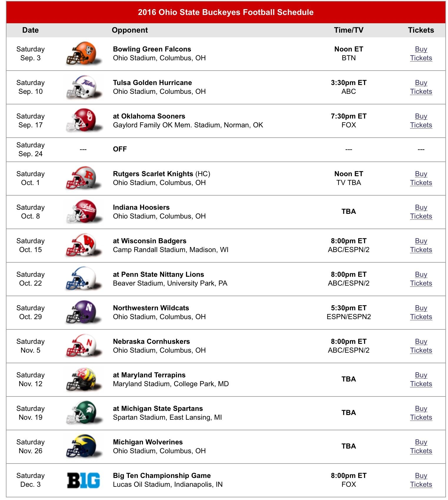Click the Maryland Terrapins helmet icon
The image size is (448, 500).
pyautogui.click(x=84, y=379)
